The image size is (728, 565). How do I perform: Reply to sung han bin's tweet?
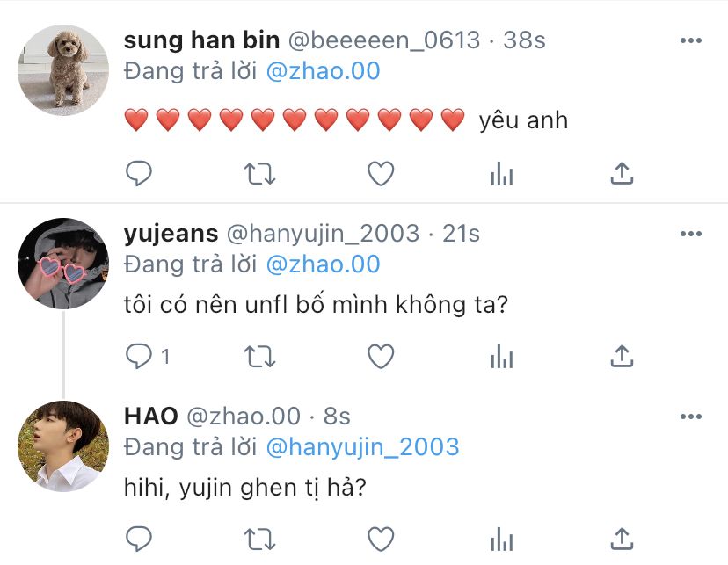click(x=139, y=173)
